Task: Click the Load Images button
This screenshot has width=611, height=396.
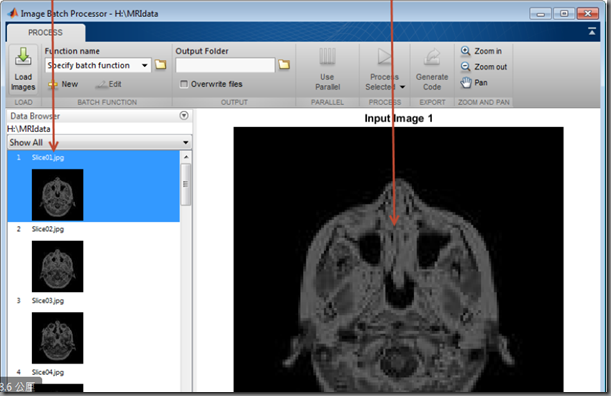Action: pyautogui.click(x=23, y=69)
